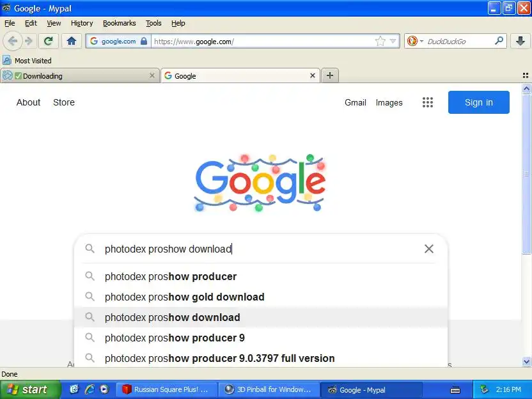Click the padlock site security icon
The height and width of the screenshot is (399, 532).
click(144, 42)
